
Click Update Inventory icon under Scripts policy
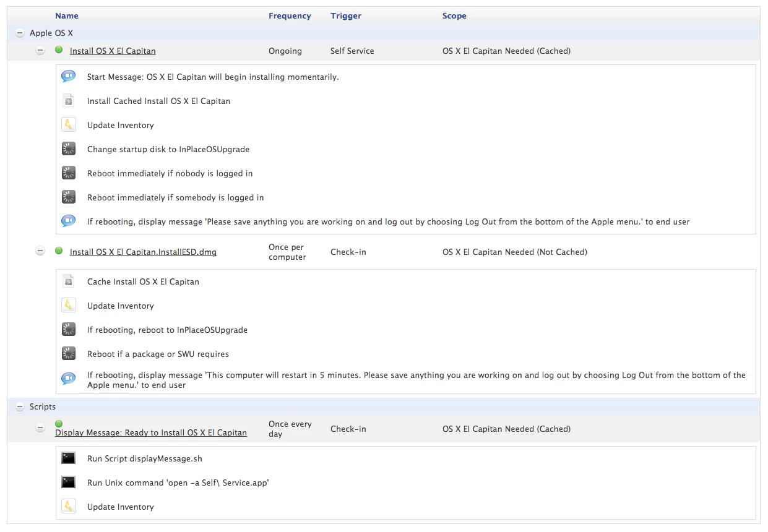[68, 507]
